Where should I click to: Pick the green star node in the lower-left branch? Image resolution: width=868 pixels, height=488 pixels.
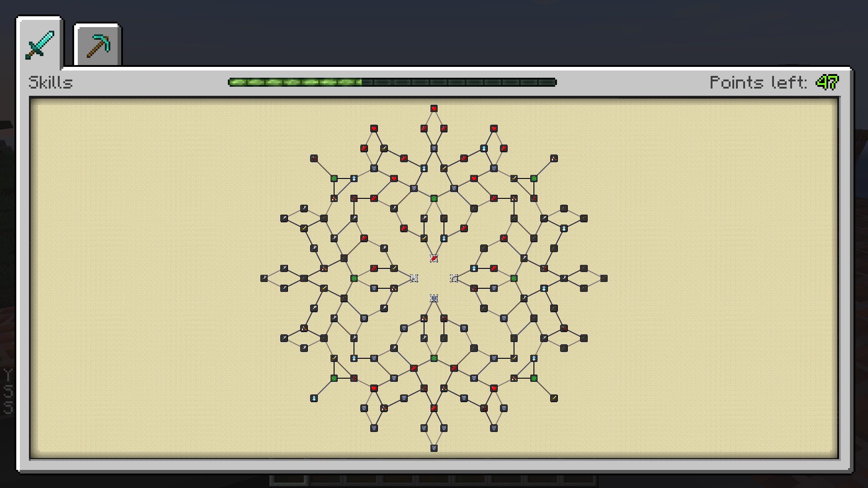(334, 378)
